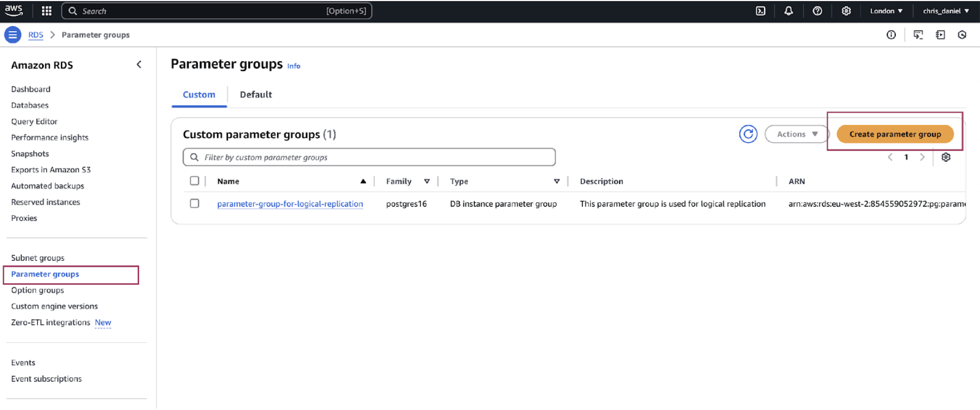
Task: Open Databases in the sidebar
Action: point(30,105)
